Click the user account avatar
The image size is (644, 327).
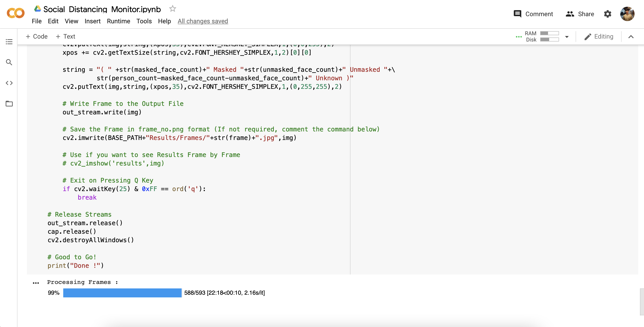pos(627,14)
